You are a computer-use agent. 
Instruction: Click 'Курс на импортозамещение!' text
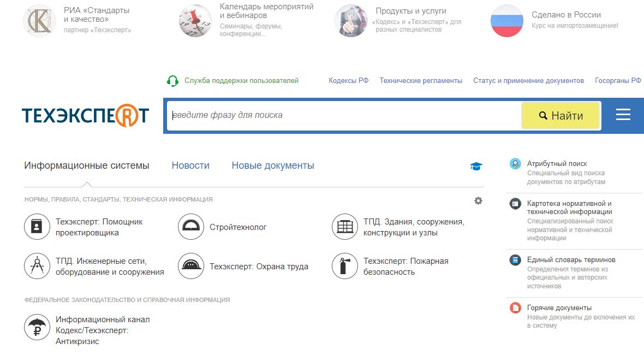point(575,26)
